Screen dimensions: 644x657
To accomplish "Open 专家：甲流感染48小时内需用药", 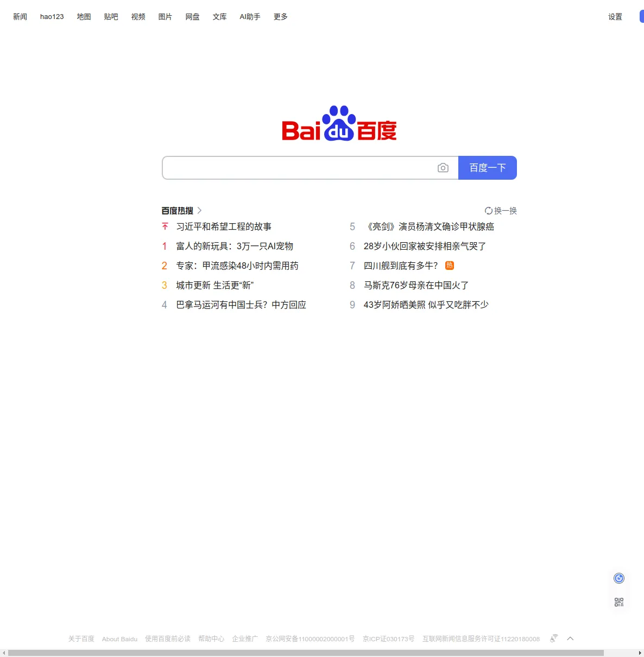I will pos(237,266).
